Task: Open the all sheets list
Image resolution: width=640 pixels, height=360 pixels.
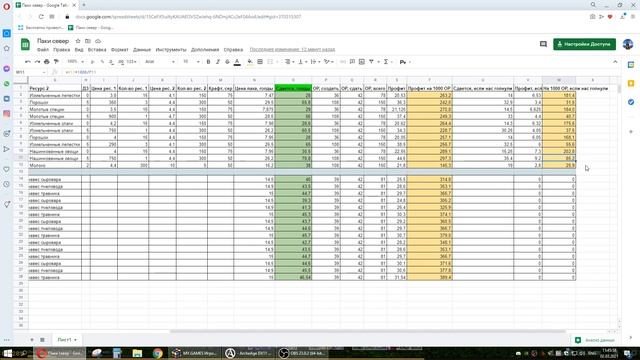Action: coord(42,340)
